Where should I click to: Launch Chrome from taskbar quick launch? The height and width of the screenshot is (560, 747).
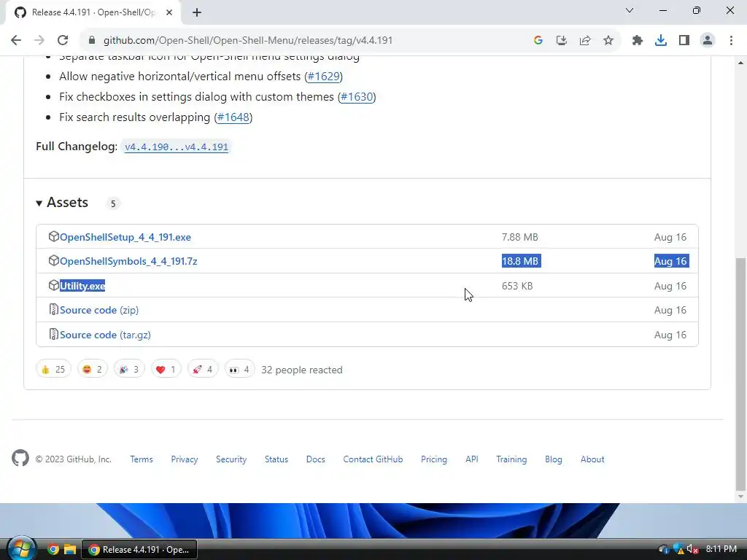coord(53,550)
